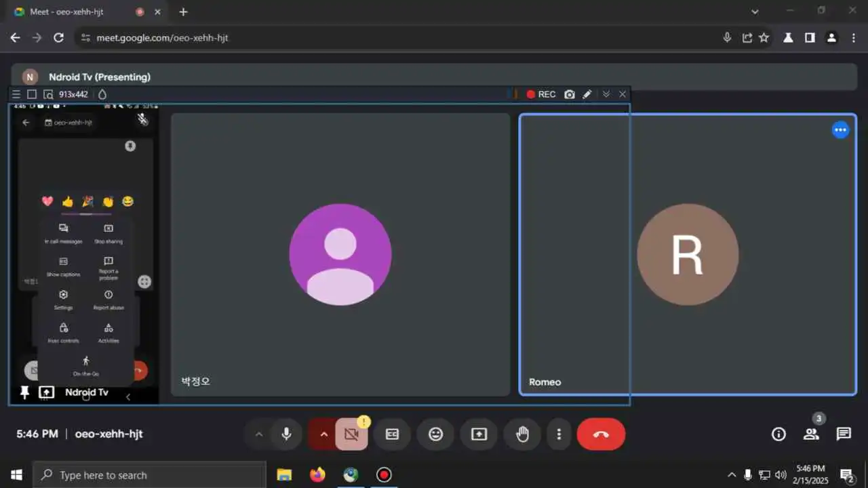Toggle the Meet microphone button

pos(286,434)
